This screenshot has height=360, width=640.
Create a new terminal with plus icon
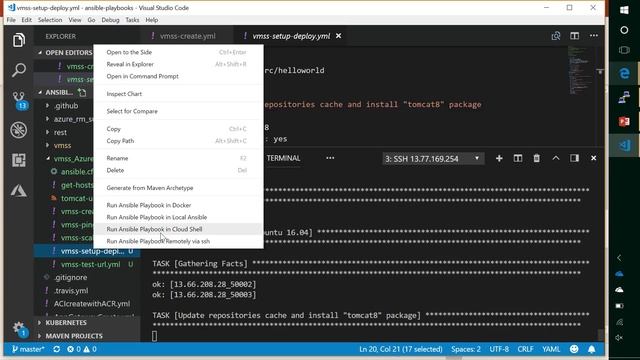tap(499, 158)
